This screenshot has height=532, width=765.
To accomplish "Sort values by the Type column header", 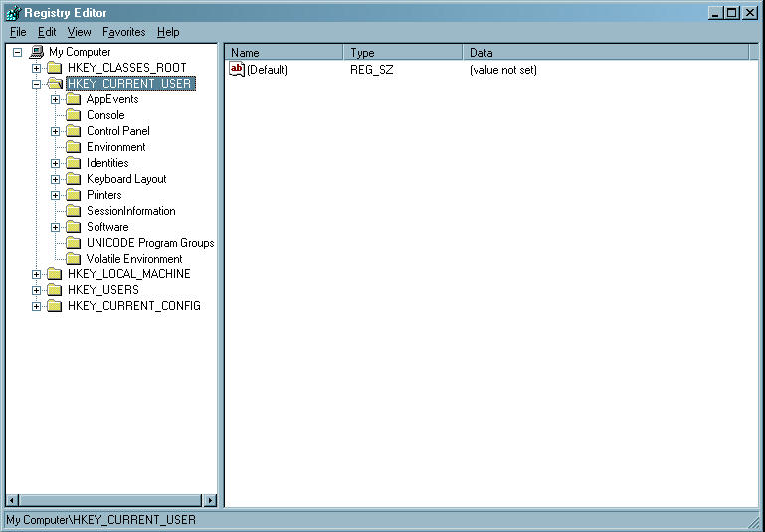I will (x=403, y=52).
